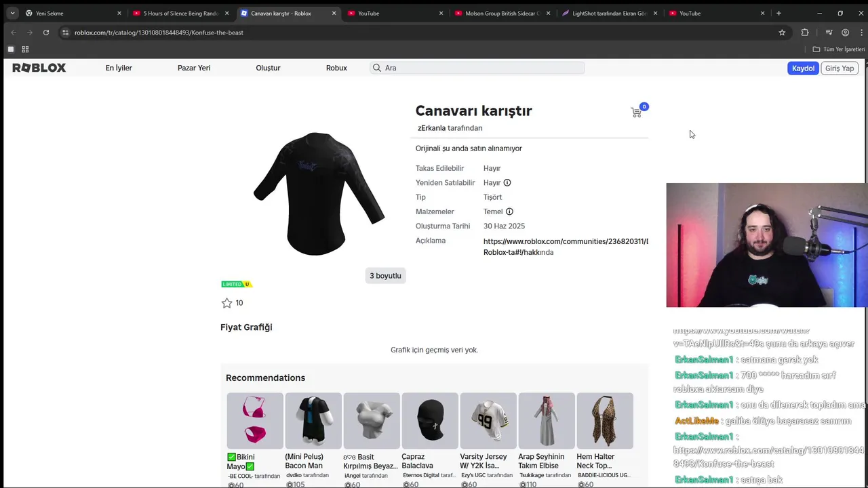Open media control icon in toolbar

pyautogui.click(x=829, y=33)
